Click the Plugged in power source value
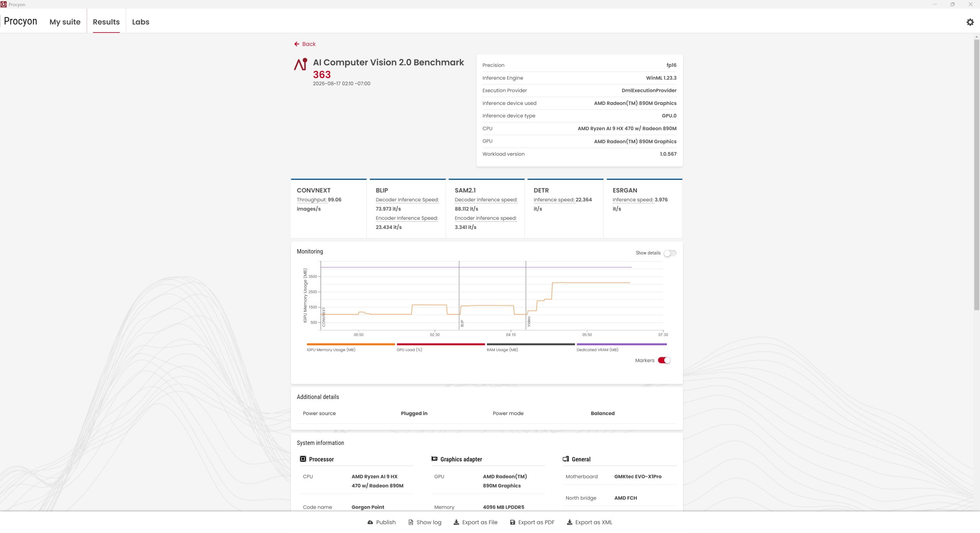 click(414, 414)
